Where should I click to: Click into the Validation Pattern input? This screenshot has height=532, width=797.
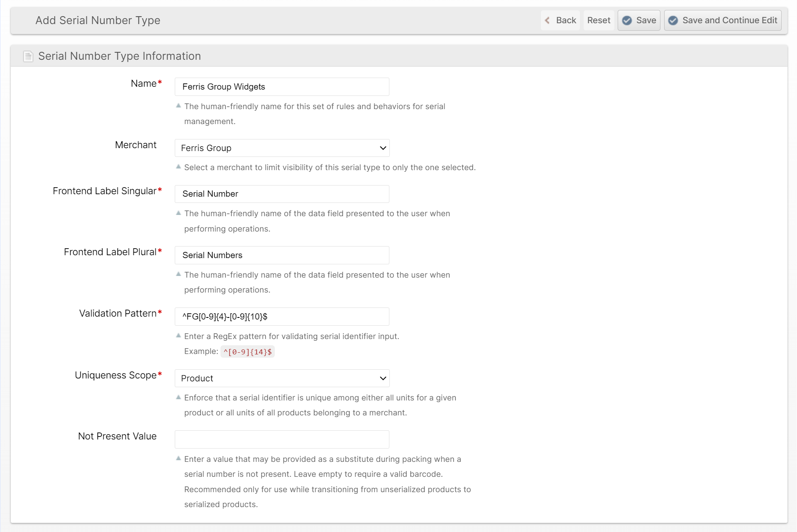point(282,317)
